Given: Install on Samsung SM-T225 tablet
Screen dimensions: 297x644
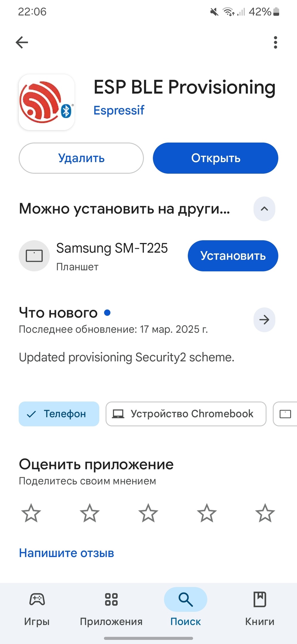Looking at the screenshot, I should (x=233, y=256).
